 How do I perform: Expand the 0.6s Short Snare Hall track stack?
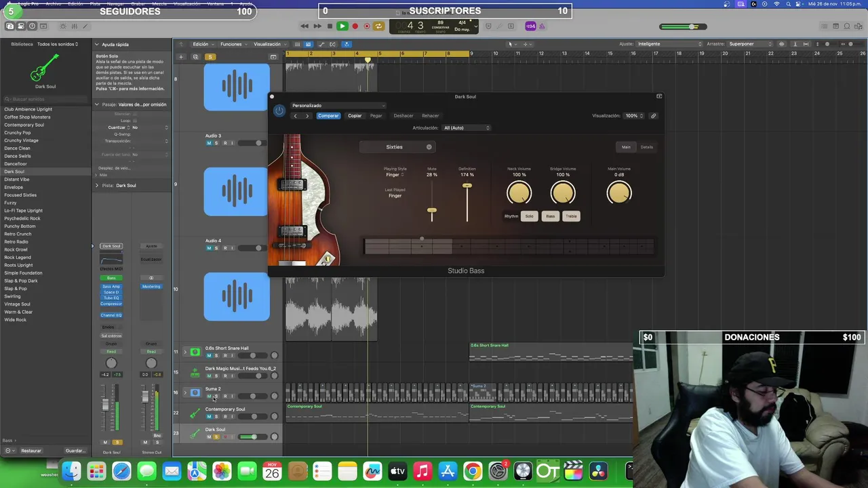tap(184, 352)
